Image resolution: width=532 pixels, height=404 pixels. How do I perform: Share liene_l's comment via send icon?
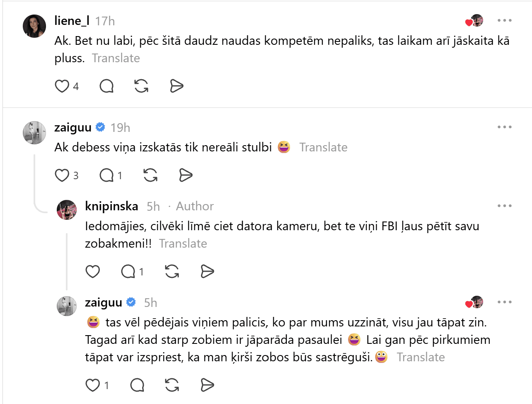pyautogui.click(x=177, y=86)
